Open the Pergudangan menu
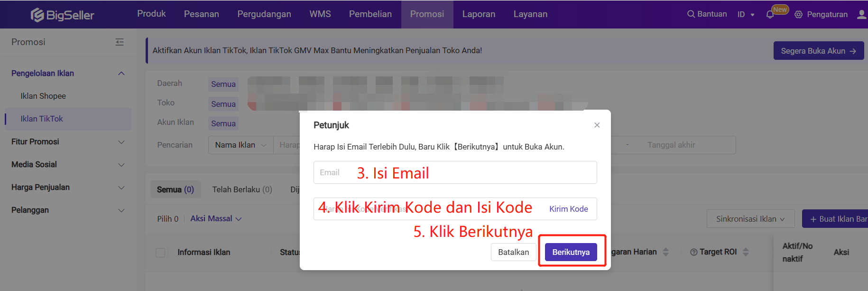Viewport: 868px width, 291px height. tap(264, 14)
